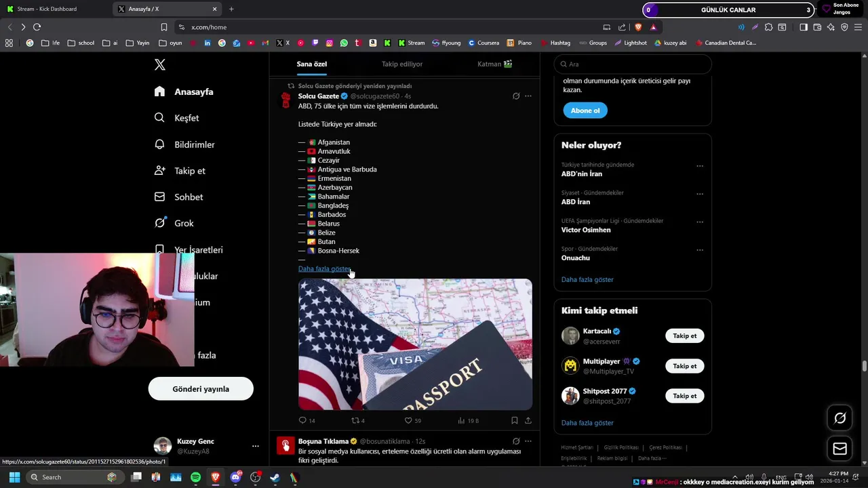Bookmark this page in address bar
The height and width of the screenshot is (488, 868).
(164, 27)
